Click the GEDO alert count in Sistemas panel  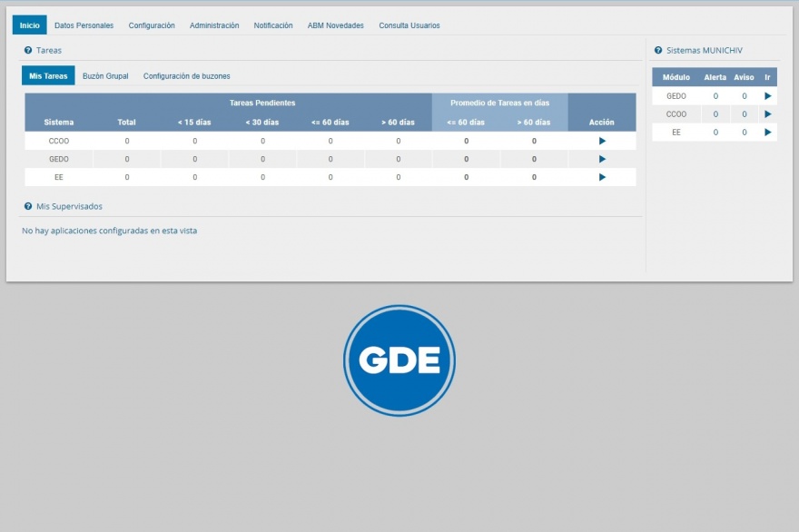715,96
